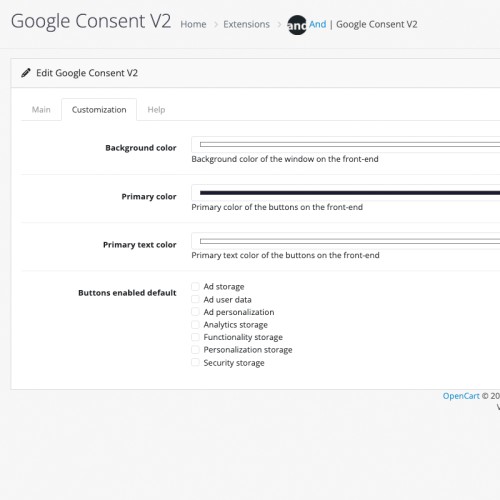The height and width of the screenshot is (500, 500).
Task: Check the Security storage box
Action: click(x=195, y=362)
